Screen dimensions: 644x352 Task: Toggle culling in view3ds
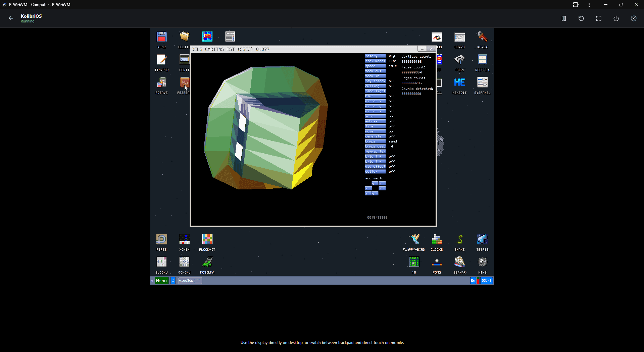[x=375, y=86]
